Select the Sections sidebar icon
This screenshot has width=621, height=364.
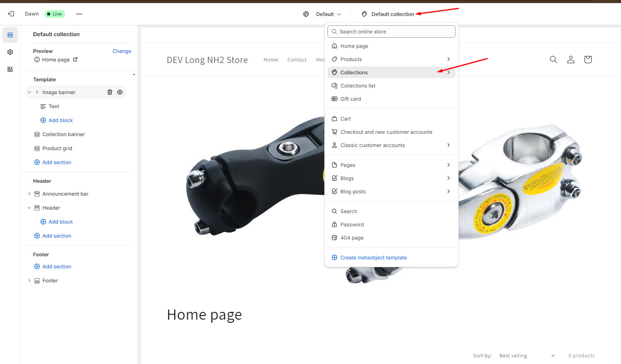[10, 35]
